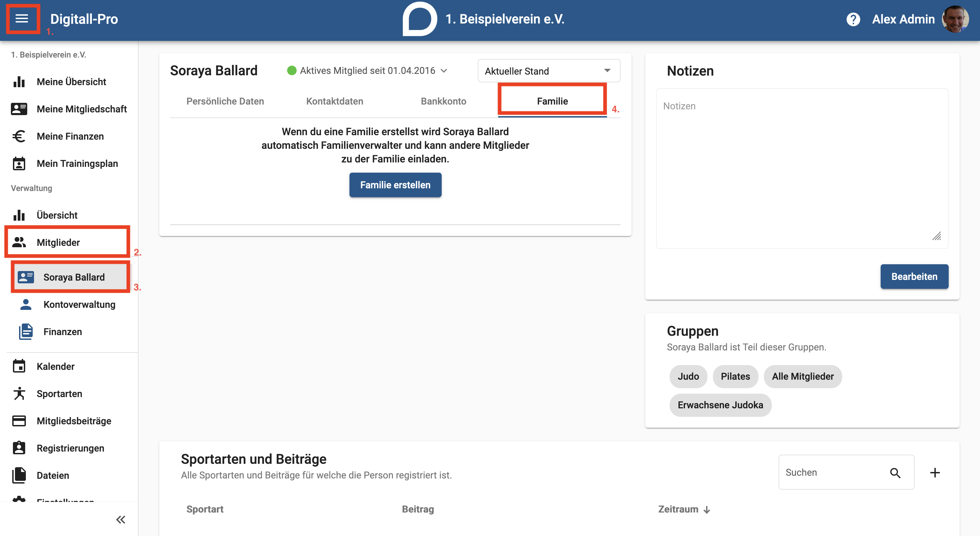Click the Kontoverwaltung person icon

tap(26, 304)
